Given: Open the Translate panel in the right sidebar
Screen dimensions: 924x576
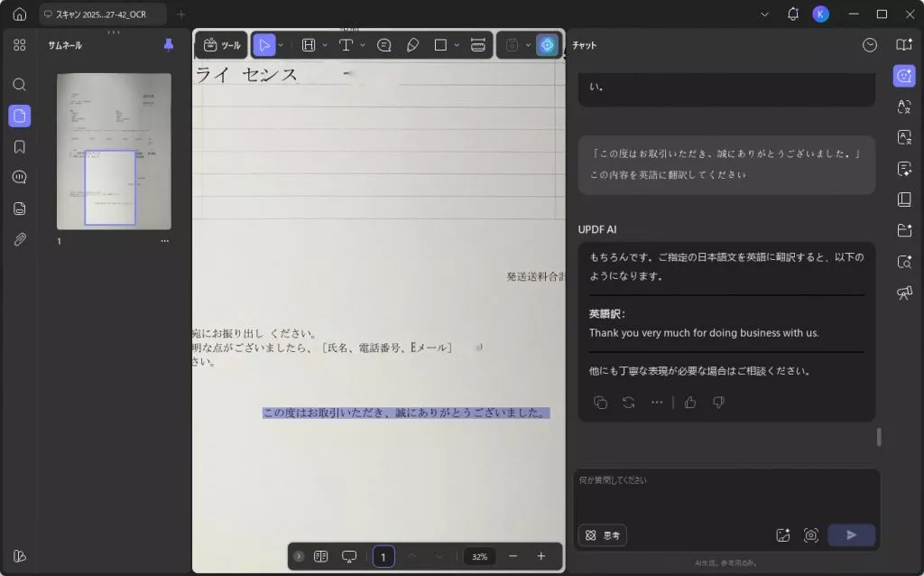Looking at the screenshot, I should (x=903, y=107).
